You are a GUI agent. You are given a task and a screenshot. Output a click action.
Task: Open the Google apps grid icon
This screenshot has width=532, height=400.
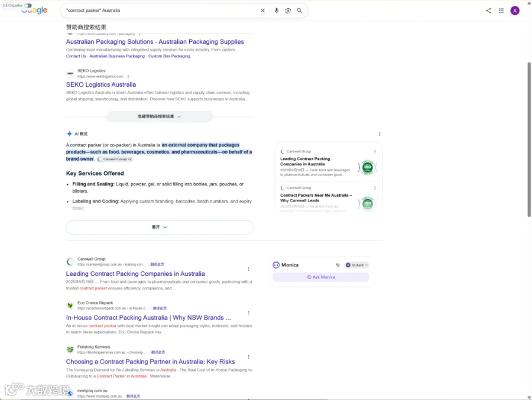point(501,11)
